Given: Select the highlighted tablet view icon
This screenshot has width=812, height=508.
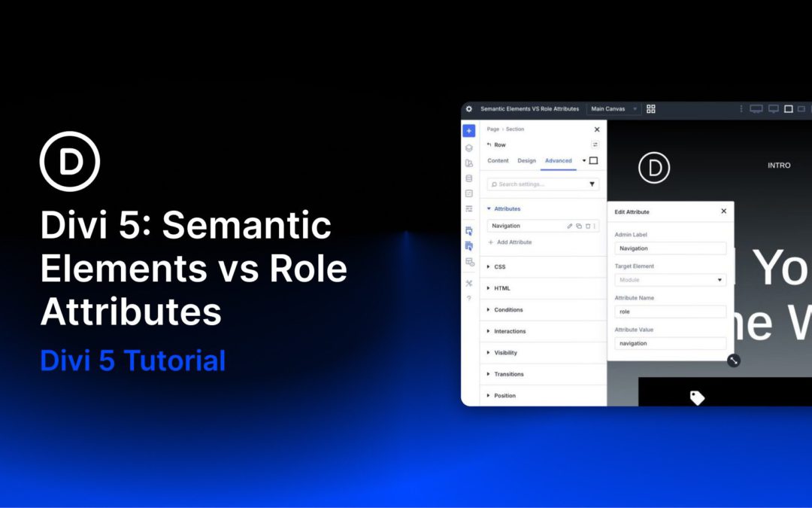Looking at the screenshot, I should [788, 109].
